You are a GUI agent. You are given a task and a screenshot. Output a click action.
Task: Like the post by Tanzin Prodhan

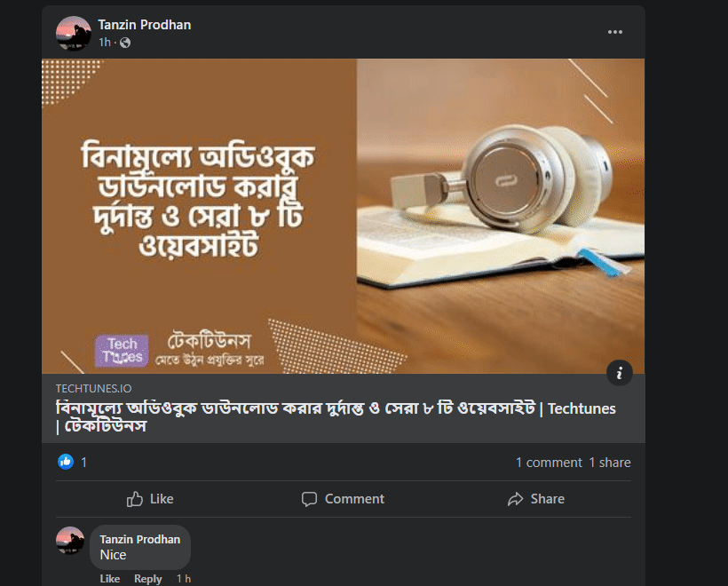[150, 499]
